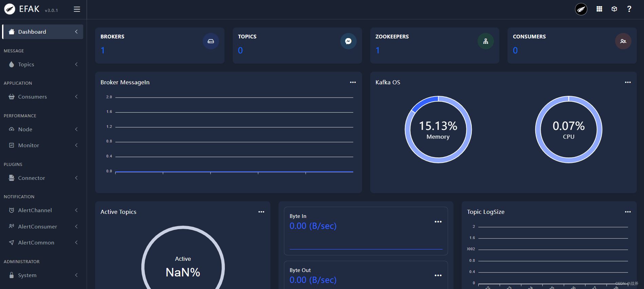Expand the AlertCommon menu chevron
The image size is (644, 289).
[x=76, y=242]
